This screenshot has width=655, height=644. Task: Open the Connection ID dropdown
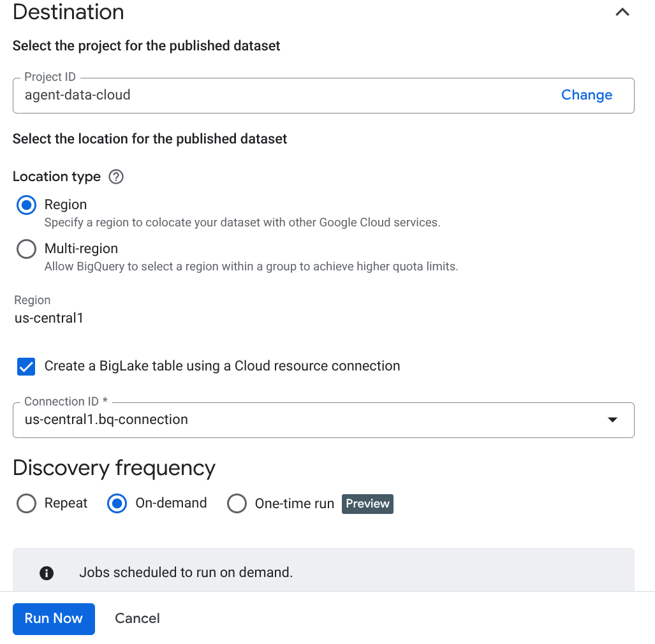[x=323, y=420]
